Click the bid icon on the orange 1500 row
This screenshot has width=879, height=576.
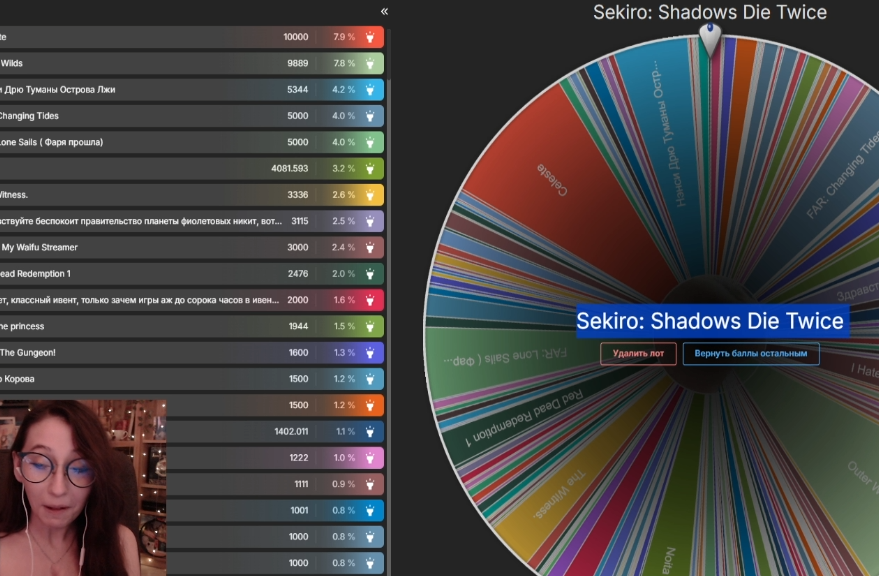(x=370, y=405)
